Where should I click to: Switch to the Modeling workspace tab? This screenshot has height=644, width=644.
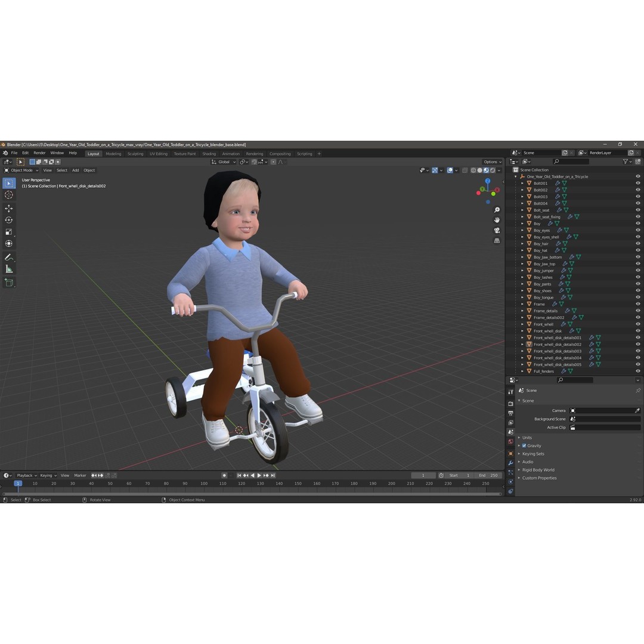pyautogui.click(x=113, y=154)
